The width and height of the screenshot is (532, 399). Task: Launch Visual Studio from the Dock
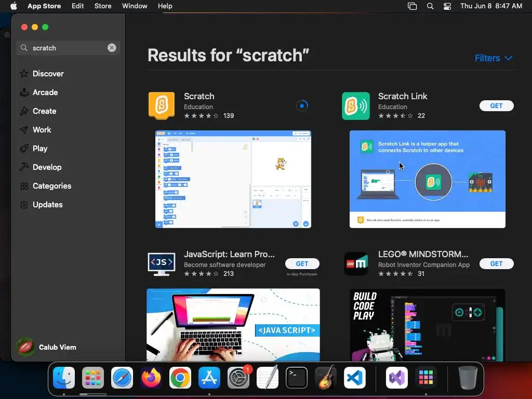(397, 378)
